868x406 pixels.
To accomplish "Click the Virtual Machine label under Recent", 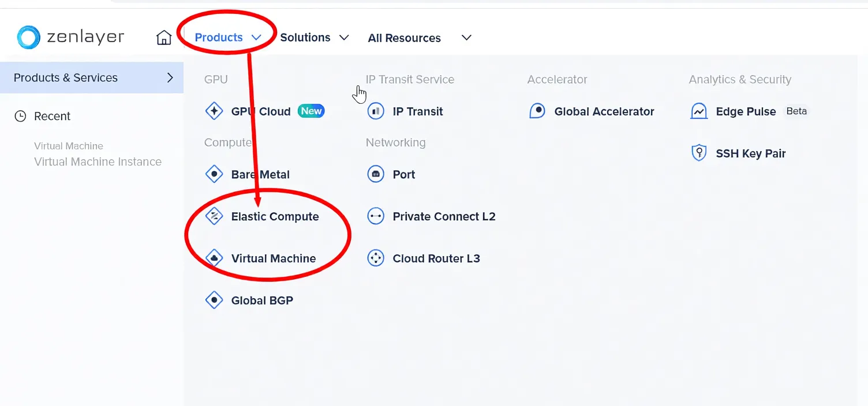I will pyautogui.click(x=68, y=146).
